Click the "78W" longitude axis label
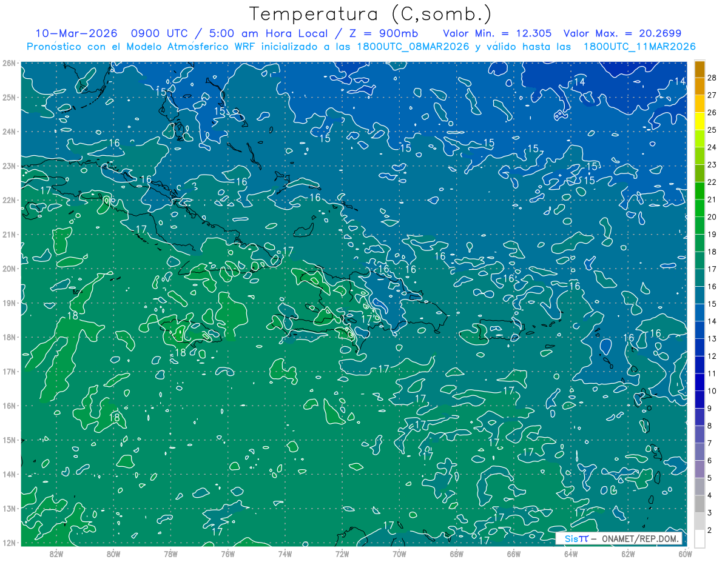The width and height of the screenshot is (728, 562). [x=170, y=554]
